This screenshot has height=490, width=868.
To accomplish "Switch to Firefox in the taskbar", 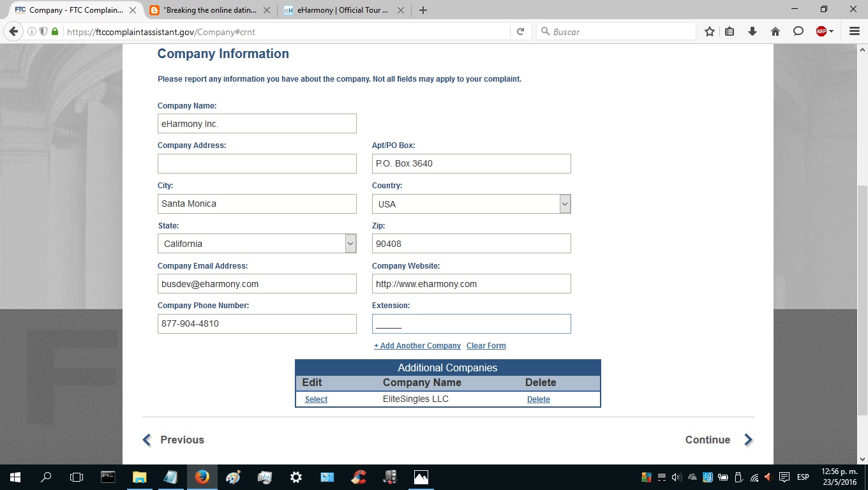I will point(202,477).
